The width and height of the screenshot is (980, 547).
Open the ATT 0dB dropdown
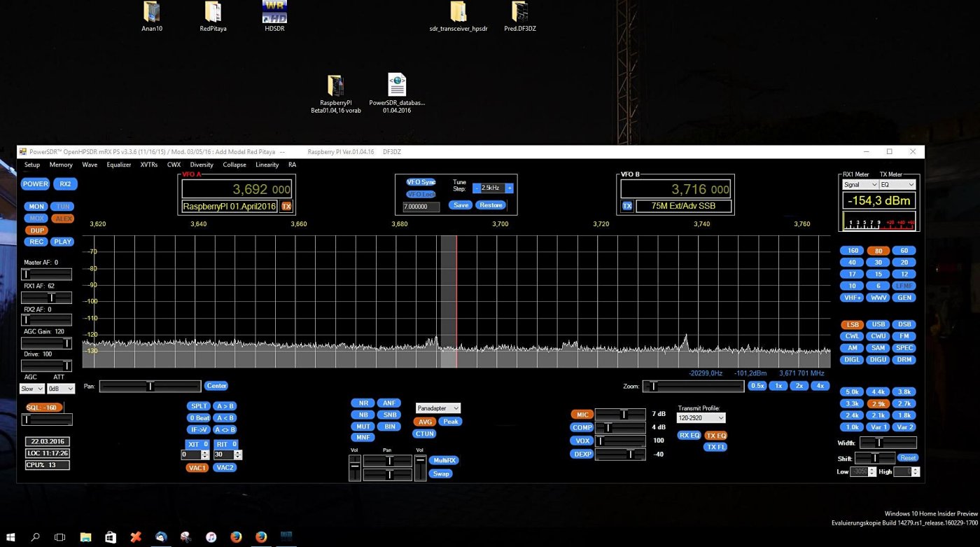point(61,389)
